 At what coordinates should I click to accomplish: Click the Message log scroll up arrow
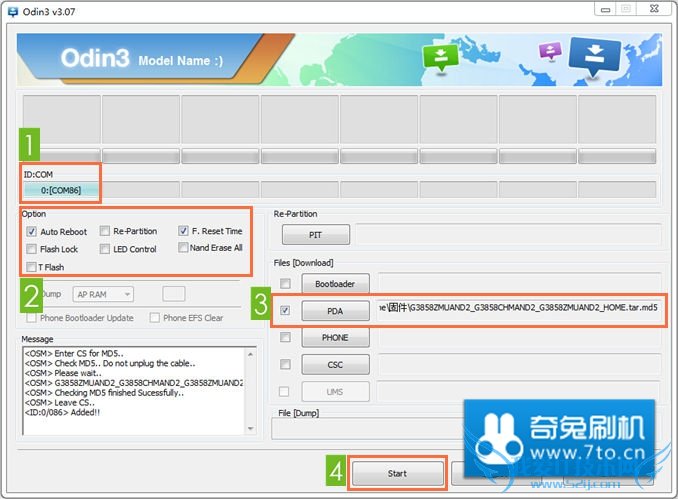tap(251, 355)
